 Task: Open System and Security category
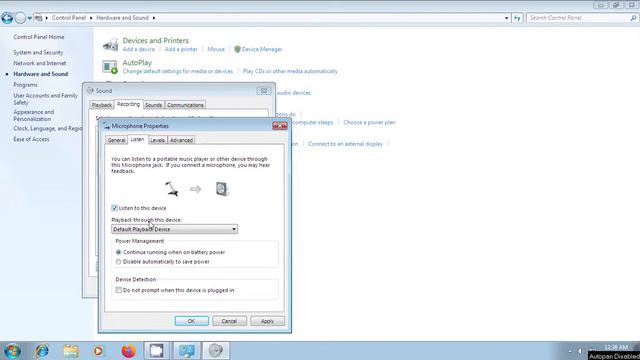point(38,53)
